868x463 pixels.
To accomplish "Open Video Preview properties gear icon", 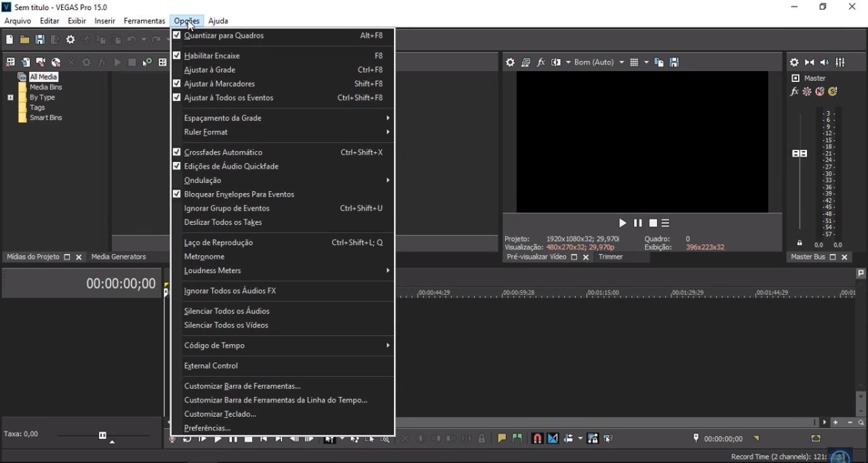I will (x=510, y=62).
